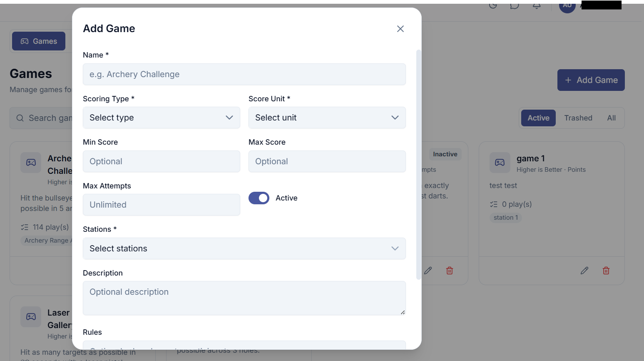Click the Max Score field
Image resolution: width=644 pixels, height=361 pixels.
tap(327, 161)
